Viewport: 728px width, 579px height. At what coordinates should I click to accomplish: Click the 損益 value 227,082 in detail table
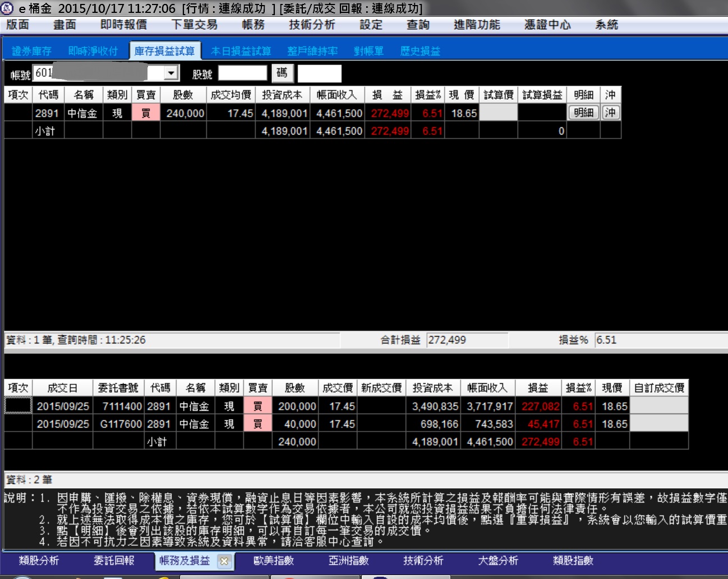point(540,406)
